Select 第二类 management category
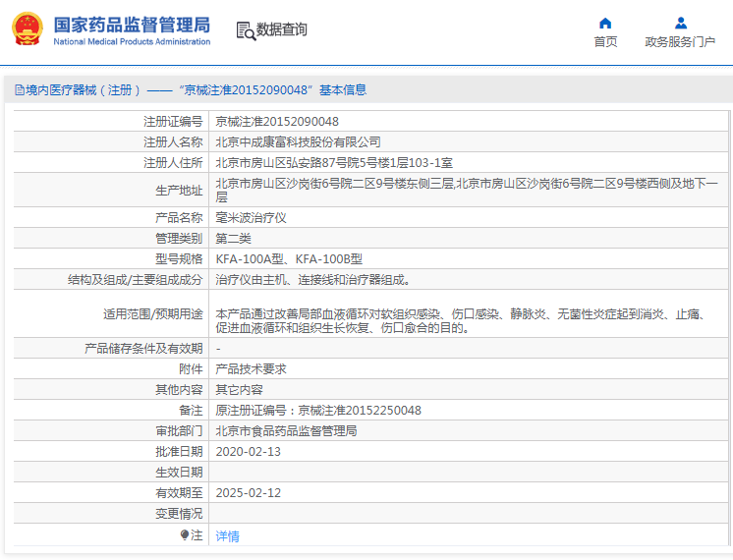 click(233, 239)
